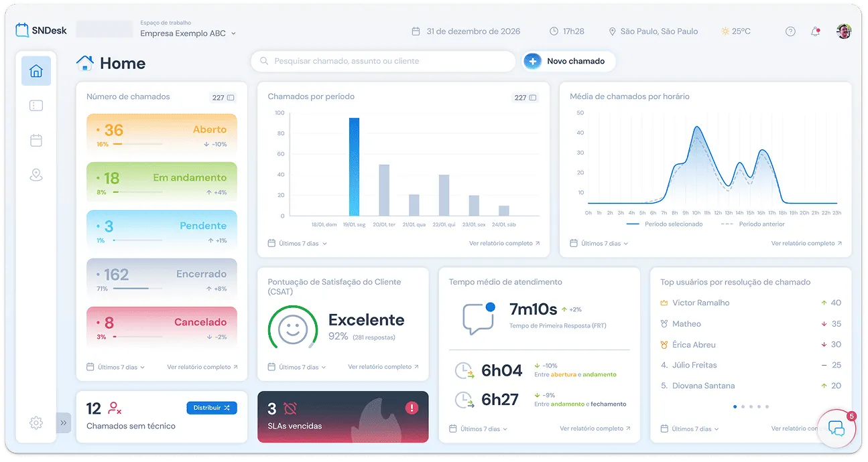The image size is (868, 462).
Task: Select the Aberto status card
Action: [x=162, y=135]
